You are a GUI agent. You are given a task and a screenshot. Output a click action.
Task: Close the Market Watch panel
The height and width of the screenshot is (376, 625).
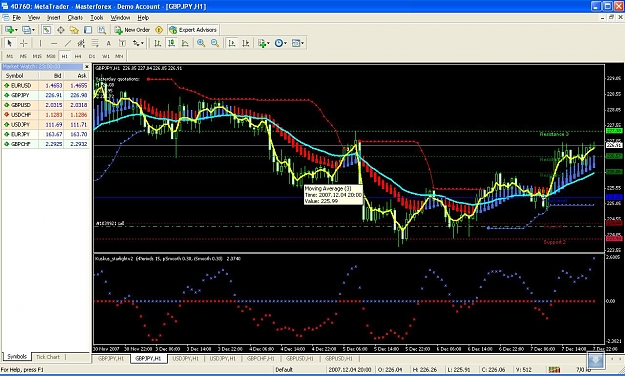[86, 67]
